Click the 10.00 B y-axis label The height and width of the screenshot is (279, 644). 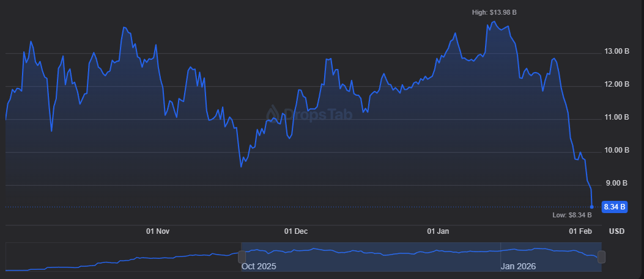(x=616, y=150)
